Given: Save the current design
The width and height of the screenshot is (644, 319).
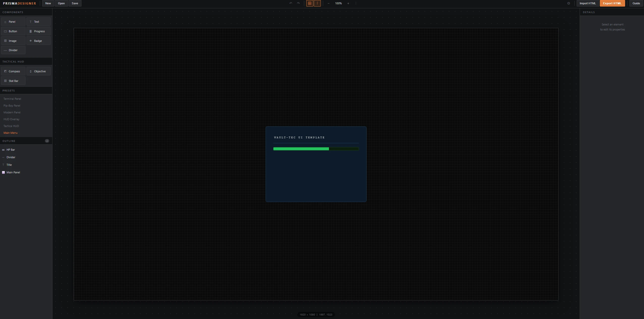Looking at the screenshot, I should pos(75,3).
